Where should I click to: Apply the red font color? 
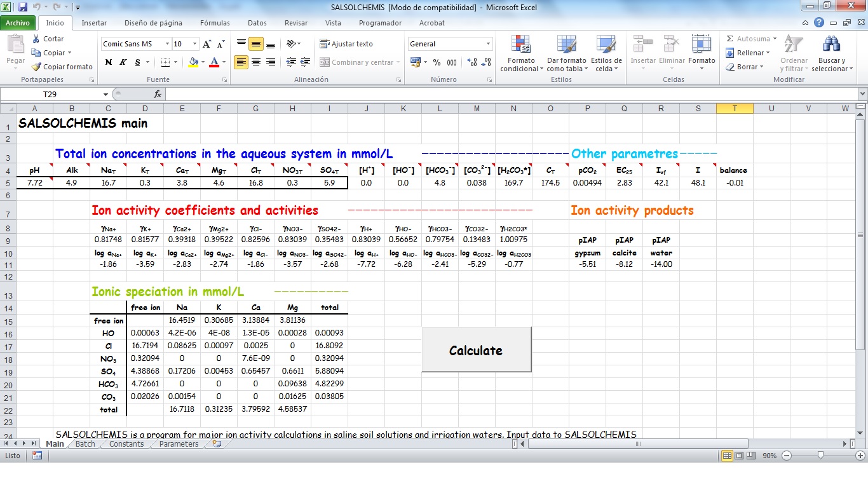pos(214,62)
